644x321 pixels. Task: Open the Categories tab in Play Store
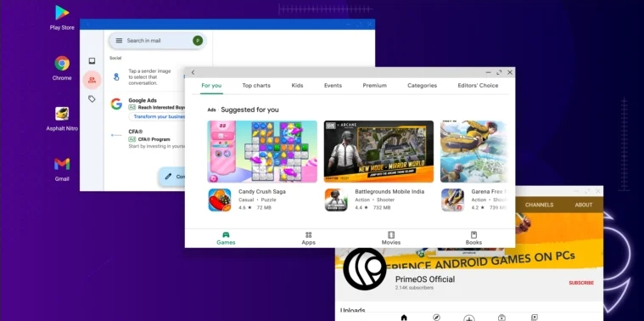click(423, 86)
